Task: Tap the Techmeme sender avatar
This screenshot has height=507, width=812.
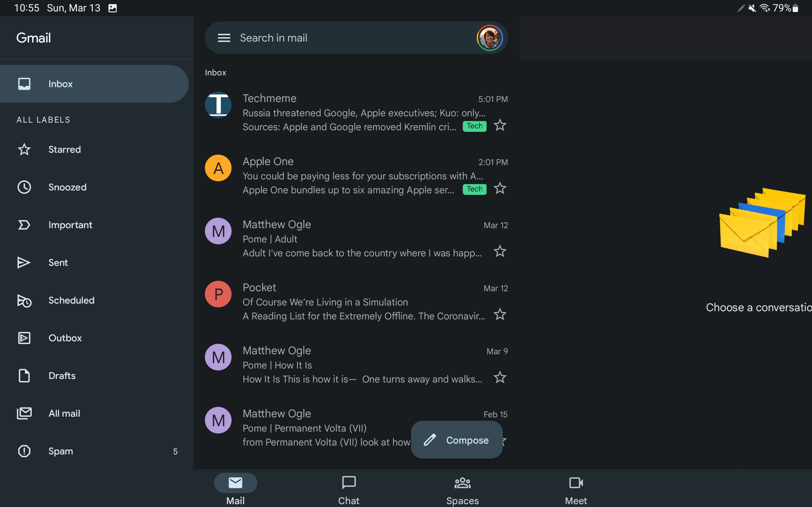Action: (x=218, y=105)
